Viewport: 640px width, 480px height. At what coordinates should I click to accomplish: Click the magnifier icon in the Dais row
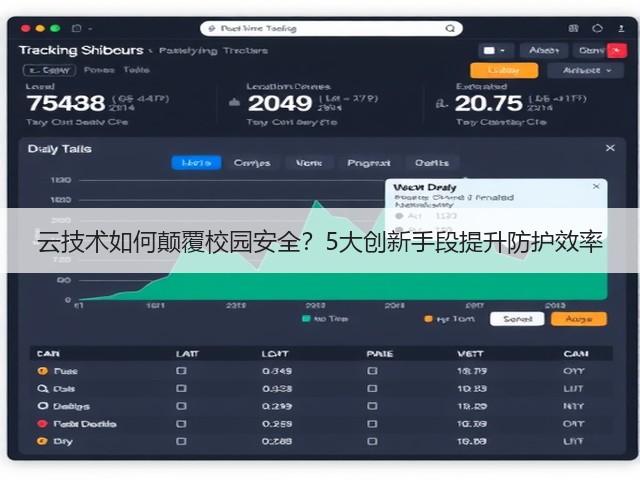(42, 389)
